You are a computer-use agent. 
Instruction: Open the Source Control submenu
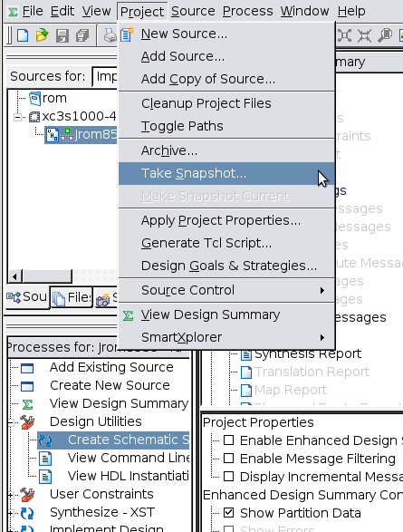pyautogui.click(x=226, y=290)
